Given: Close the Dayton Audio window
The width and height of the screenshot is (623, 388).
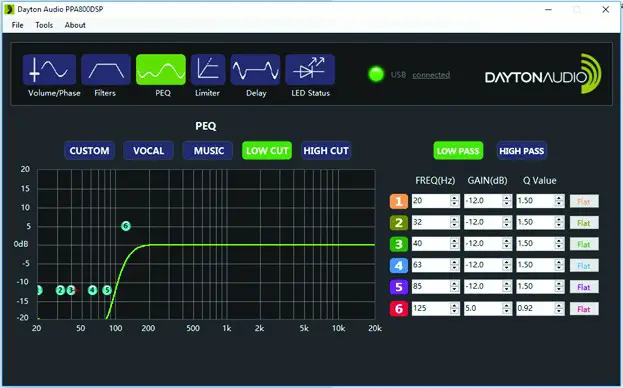Looking at the screenshot, I should pyautogui.click(x=606, y=9).
